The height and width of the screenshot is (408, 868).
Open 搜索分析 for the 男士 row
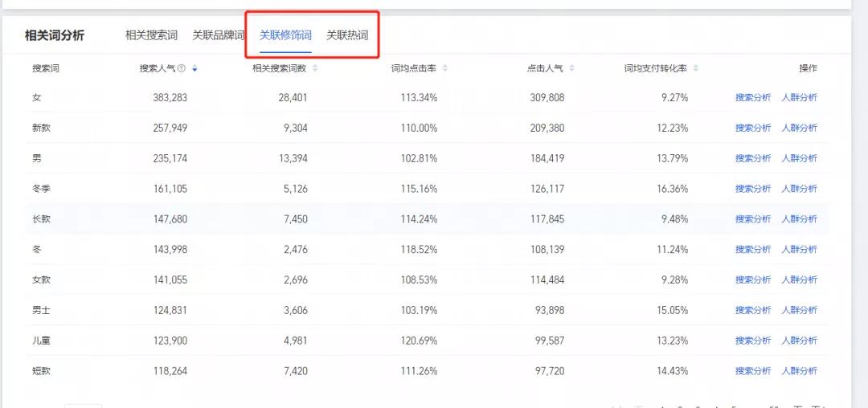tap(753, 311)
